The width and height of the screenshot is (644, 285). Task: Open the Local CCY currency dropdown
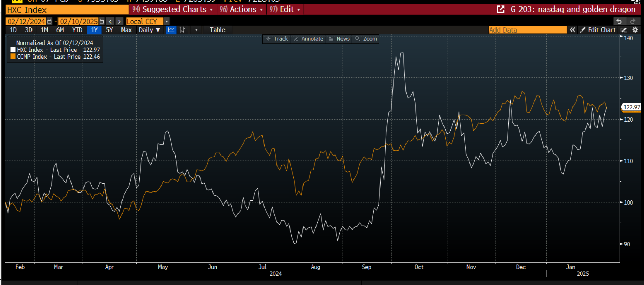[167, 22]
